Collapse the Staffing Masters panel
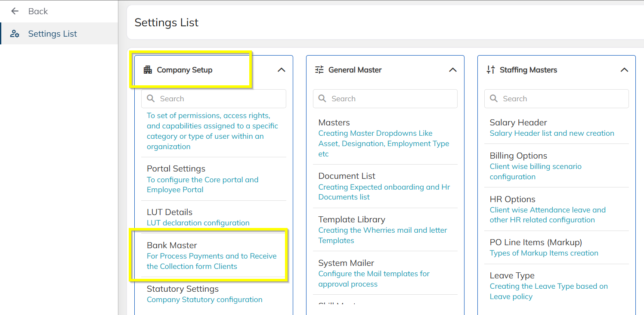Viewport: 644px width, 315px height. tap(624, 70)
